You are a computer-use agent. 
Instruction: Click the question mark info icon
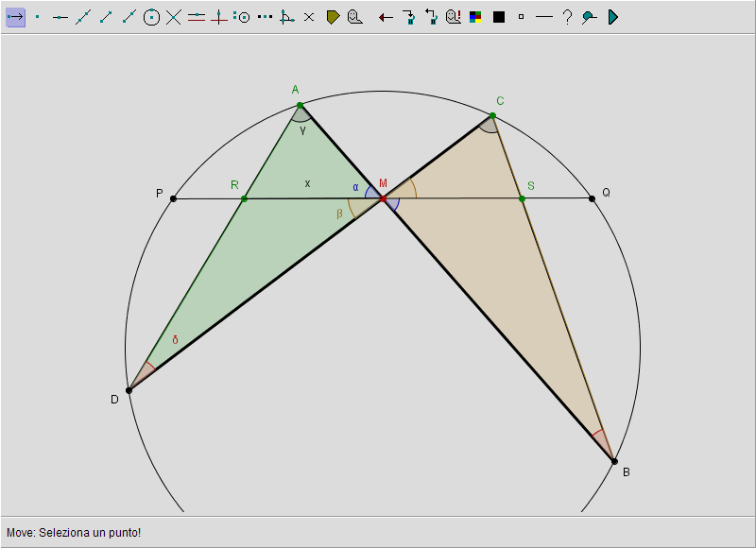pos(568,17)
